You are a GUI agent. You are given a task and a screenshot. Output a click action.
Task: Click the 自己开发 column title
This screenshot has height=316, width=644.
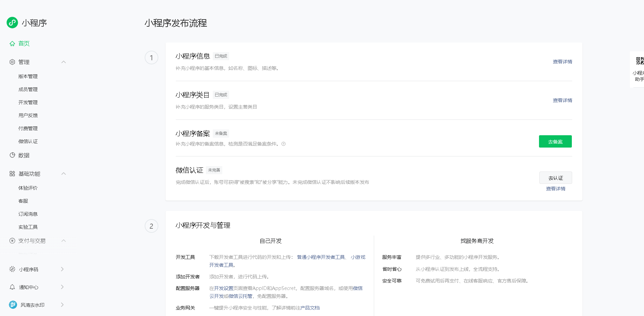pos(271,241)
